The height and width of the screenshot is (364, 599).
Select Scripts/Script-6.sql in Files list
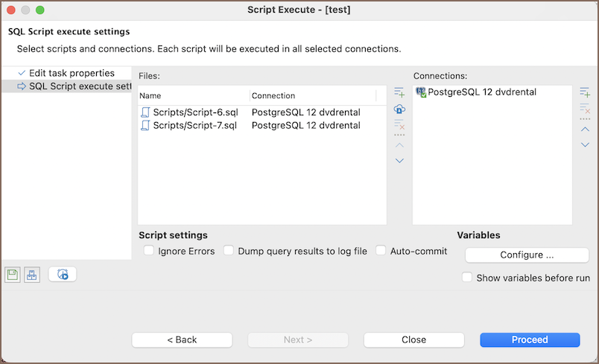(x=195, y=112)
